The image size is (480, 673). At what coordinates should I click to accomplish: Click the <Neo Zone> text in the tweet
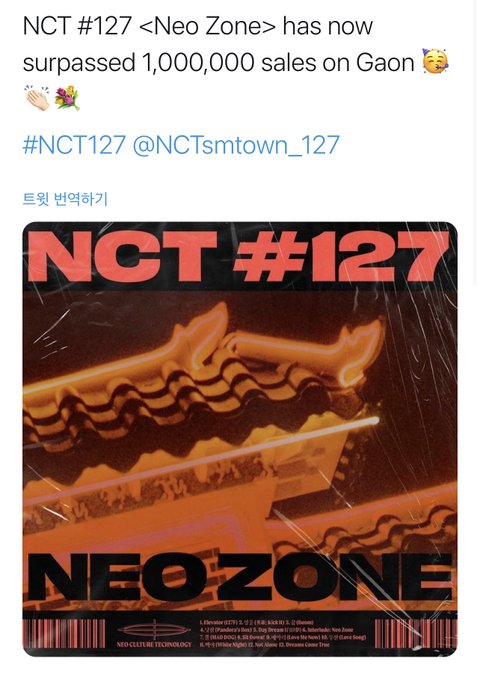207,26
